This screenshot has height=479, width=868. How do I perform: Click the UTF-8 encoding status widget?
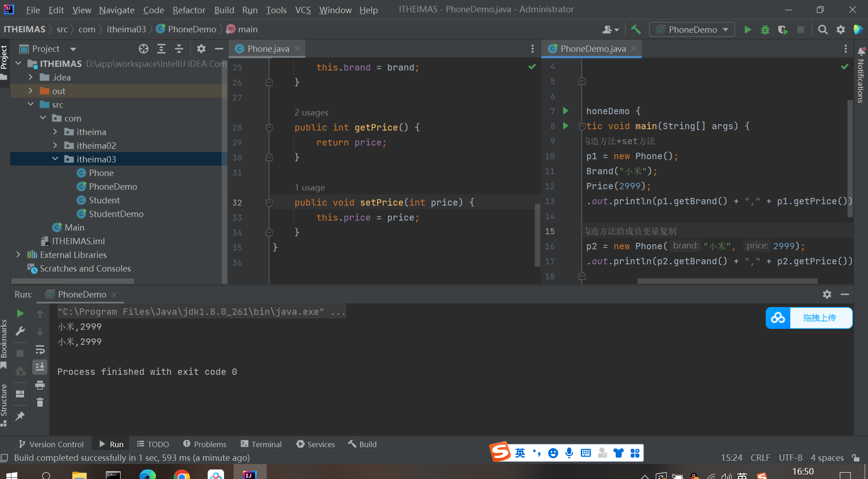point(790,458)
